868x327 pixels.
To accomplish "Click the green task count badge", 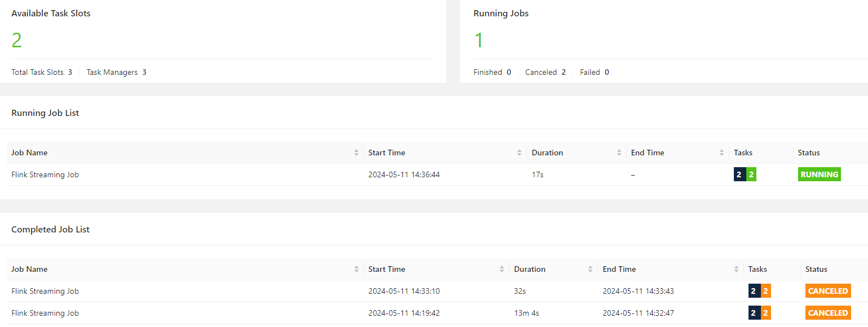I will (x=751, y=174).
